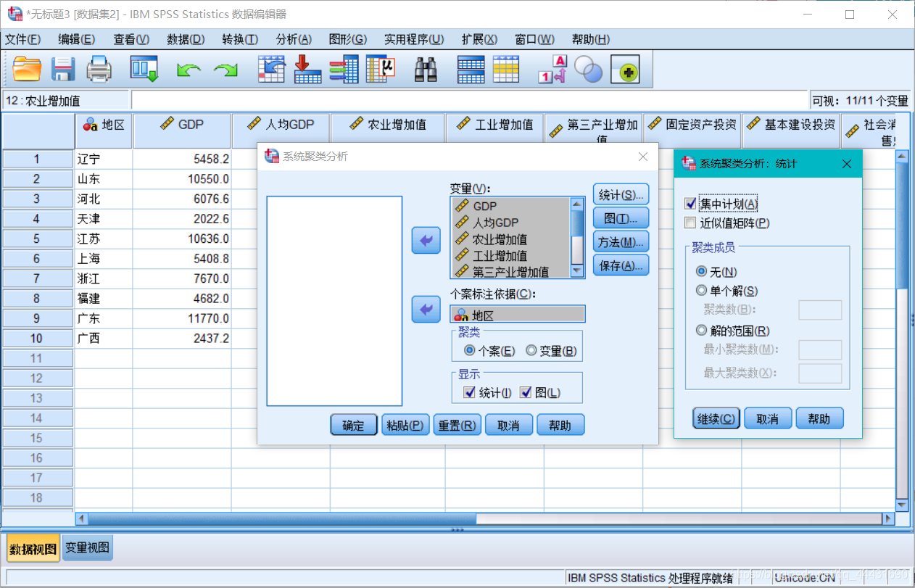Open the Recall recent dialogs icon
This screenshot has width=915, height=588.
point(144,70)
